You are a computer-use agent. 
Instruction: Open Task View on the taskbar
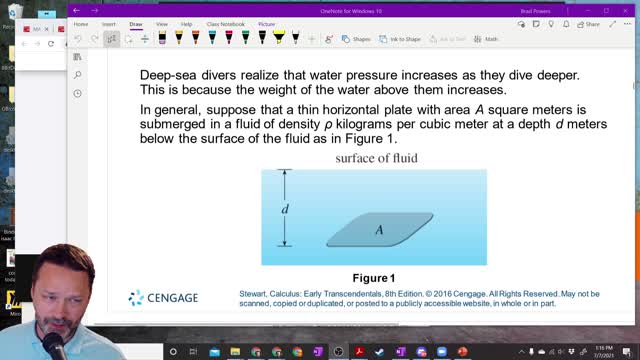(x=193, y=351)
